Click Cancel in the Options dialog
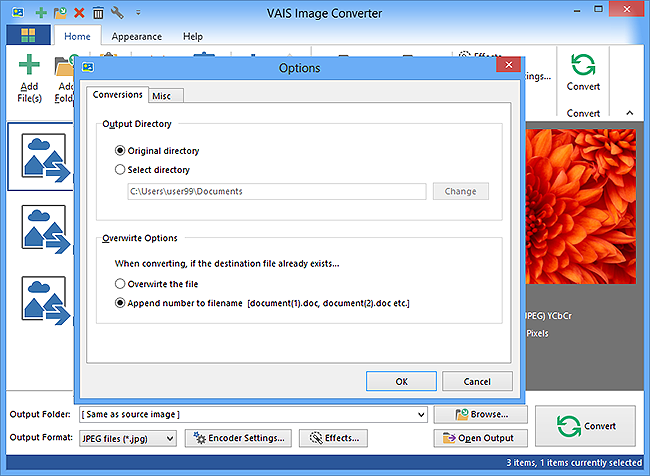This screenshot has width=650, height=476. pyautogui.click(x=477, y=381)
